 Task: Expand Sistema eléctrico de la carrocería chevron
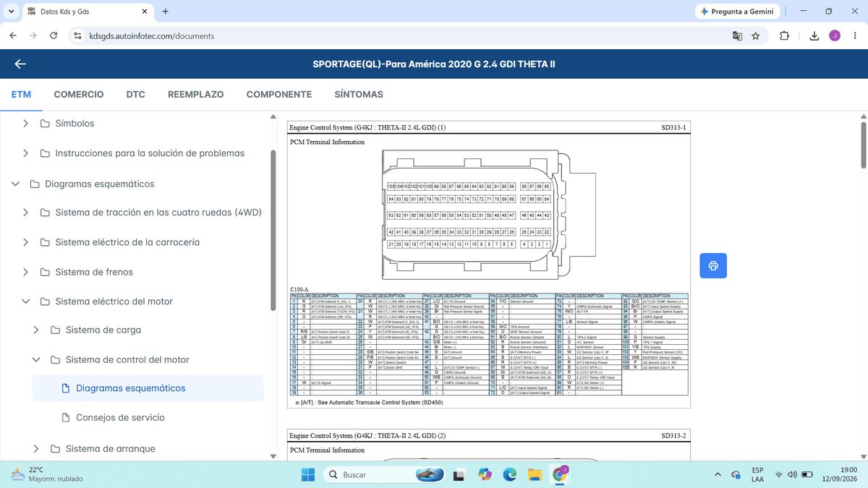[x=26, y=242]
